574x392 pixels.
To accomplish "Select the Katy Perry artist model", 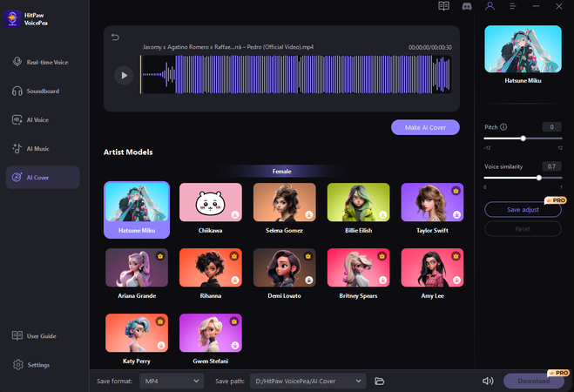I will [x=137, y=339].
